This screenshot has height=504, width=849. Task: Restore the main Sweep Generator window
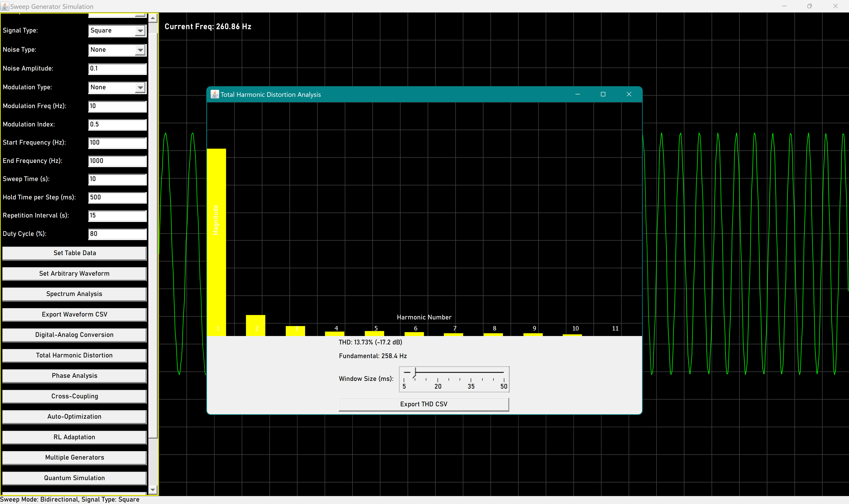coord(810,6)
